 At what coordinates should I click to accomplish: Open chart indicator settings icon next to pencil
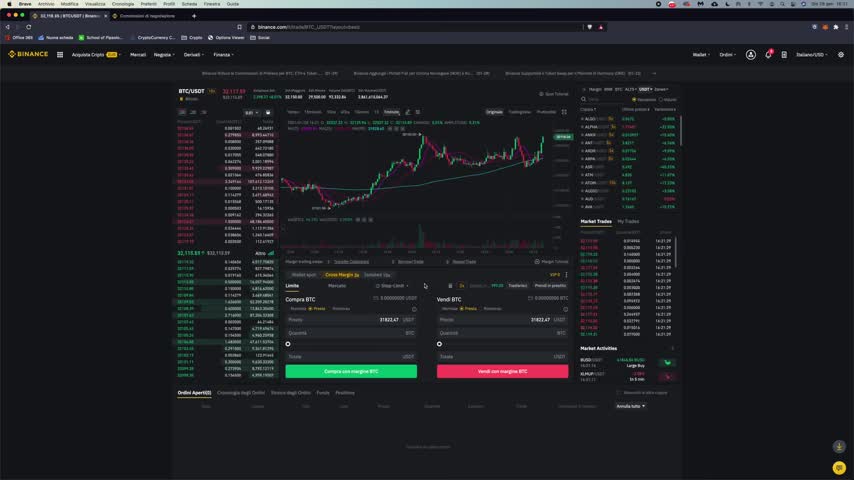click(418, 112)
